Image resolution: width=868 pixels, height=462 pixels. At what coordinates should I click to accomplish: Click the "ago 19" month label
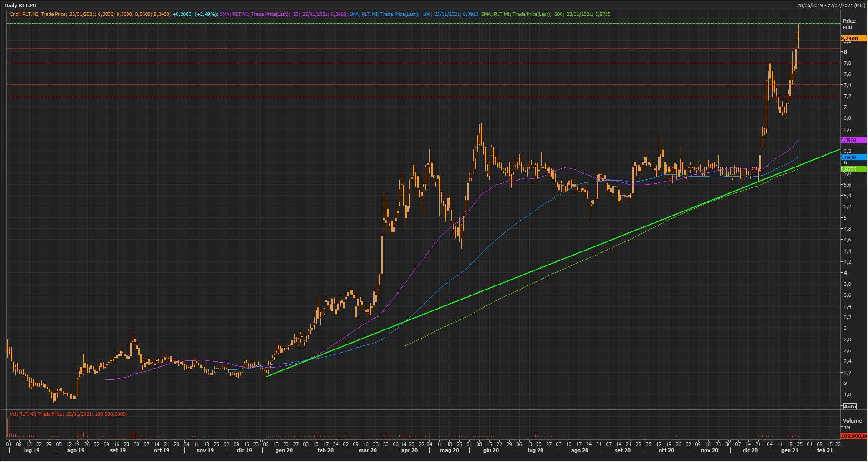pyautogui.click(x=76, y=450)
